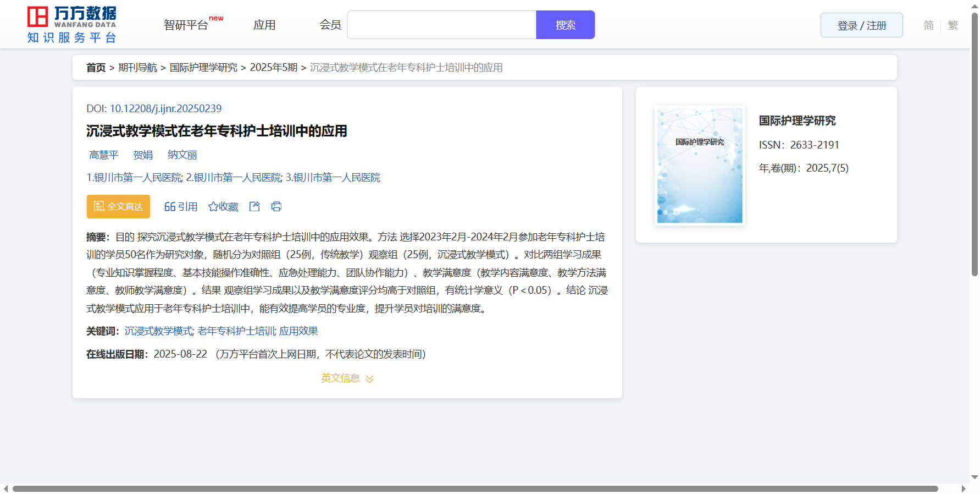
Task: Open keyword 沉浸式教学模式
Action: pyautogui.click(x=158, y=331)
